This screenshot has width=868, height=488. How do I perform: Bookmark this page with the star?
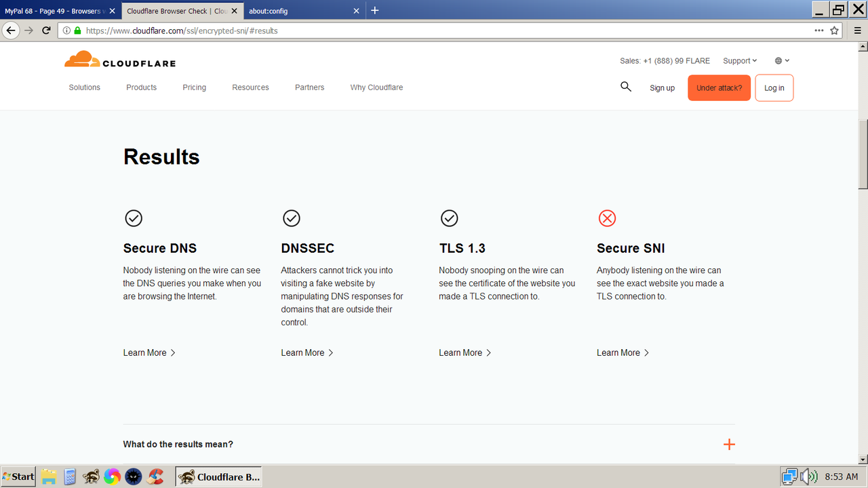point(835,30)
